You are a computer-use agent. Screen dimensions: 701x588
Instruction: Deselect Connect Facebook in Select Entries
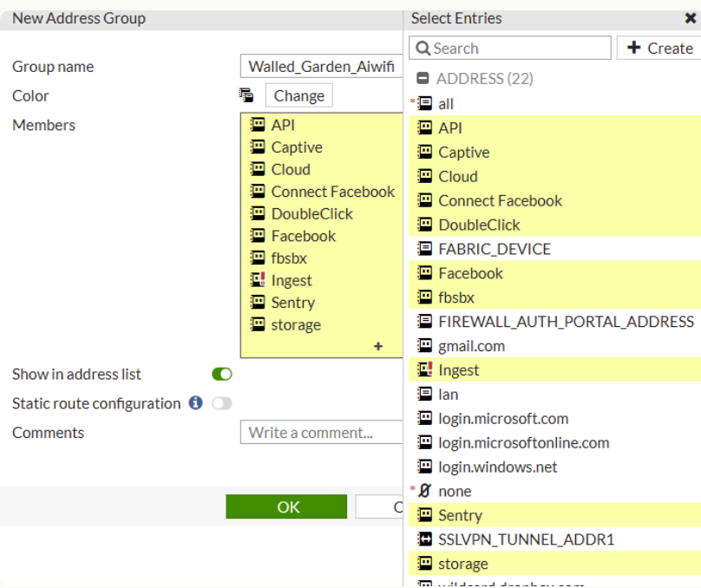click(x=554, y=200)
